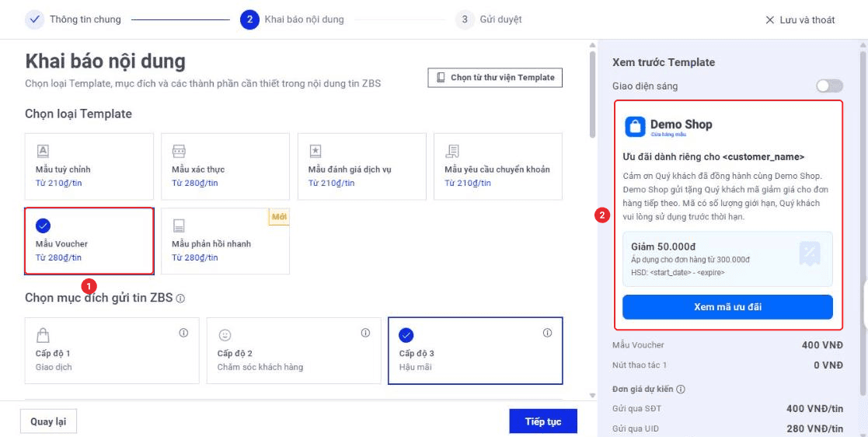Click the shopping bag icon in Cấp độ 1
The image size is (868, 437).
(x=43, y=335)
